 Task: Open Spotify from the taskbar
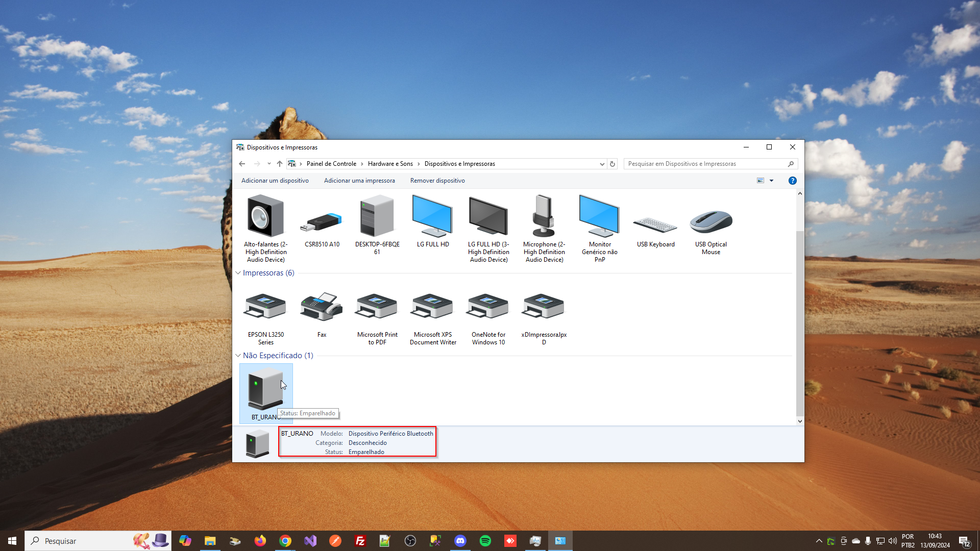click(x=485, y=541)
